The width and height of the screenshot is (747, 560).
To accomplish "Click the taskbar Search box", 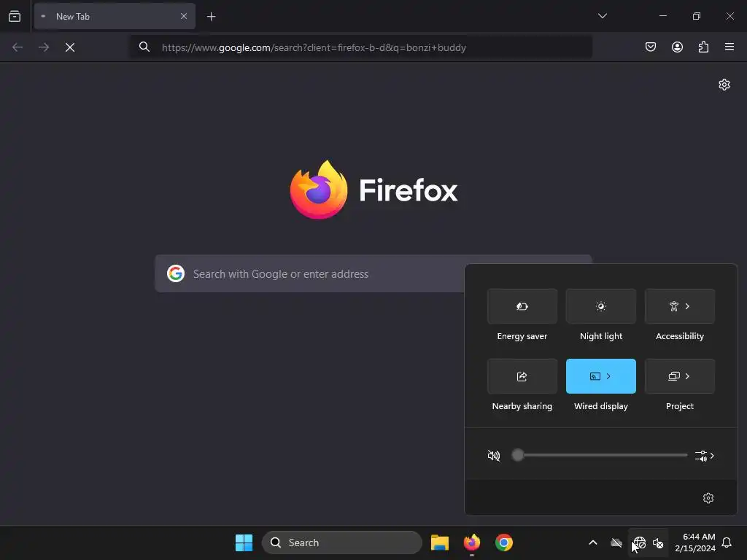I will (342, 542).
